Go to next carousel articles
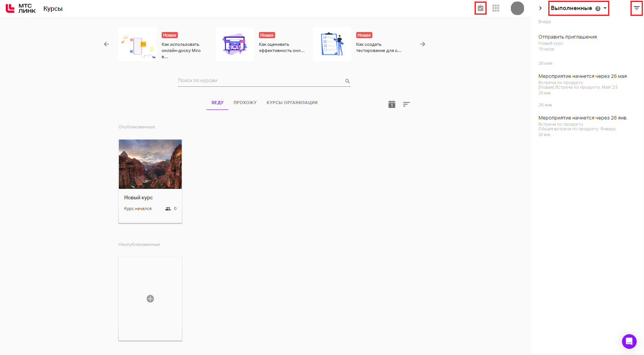Viewport: 644px width, 355px height. pyautogui.click(x=423, y=44)
